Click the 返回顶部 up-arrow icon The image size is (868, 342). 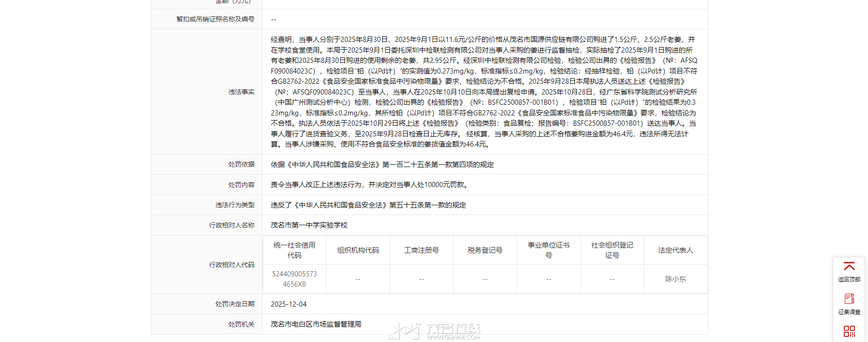click(x=849, y=267)
